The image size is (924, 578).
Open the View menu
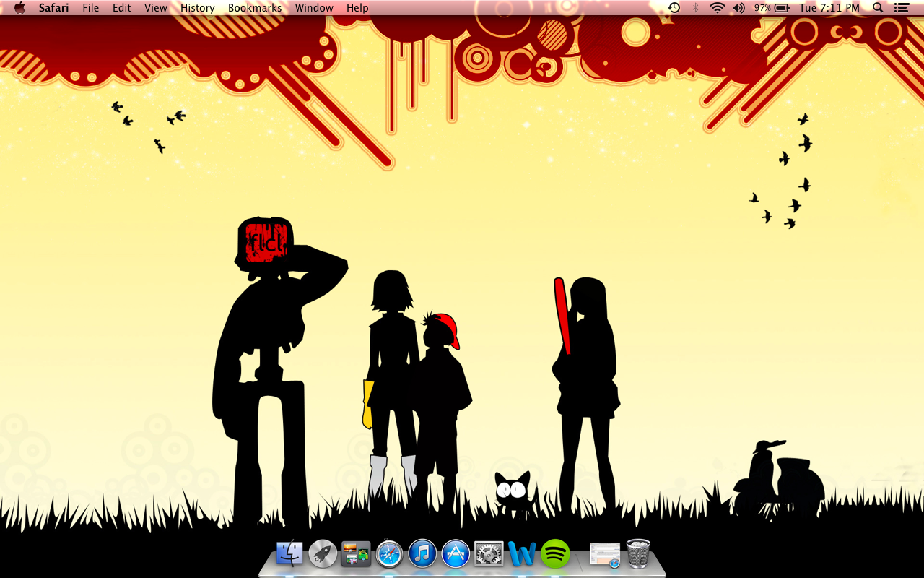tap(156, 8)
